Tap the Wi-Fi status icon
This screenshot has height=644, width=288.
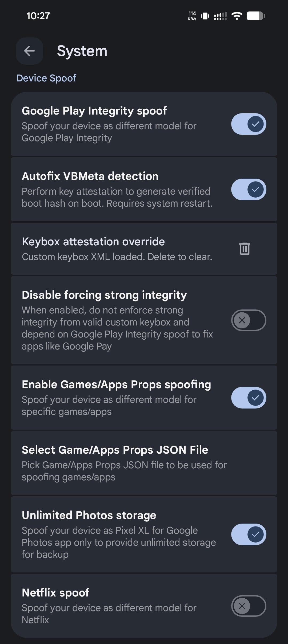[237, 16]
